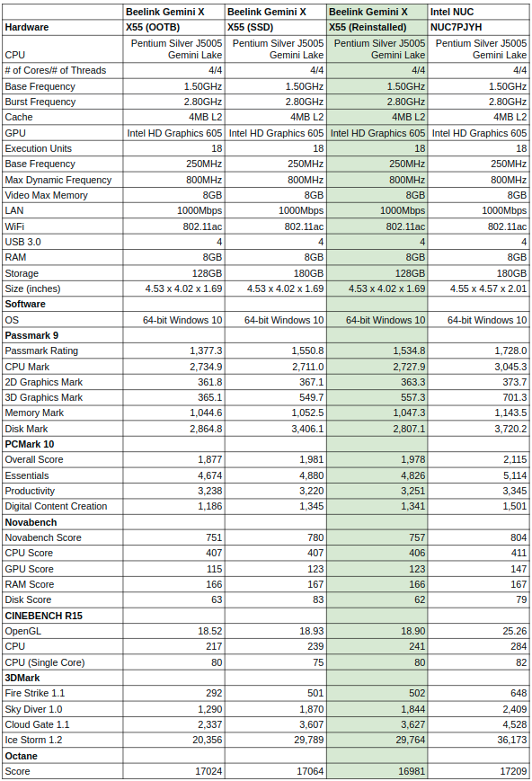Image resolution: width=532 pixels, height=781 pixels.
Task: Click the "Sky Diver 1.0" row label
Action: tap(34, 709)
